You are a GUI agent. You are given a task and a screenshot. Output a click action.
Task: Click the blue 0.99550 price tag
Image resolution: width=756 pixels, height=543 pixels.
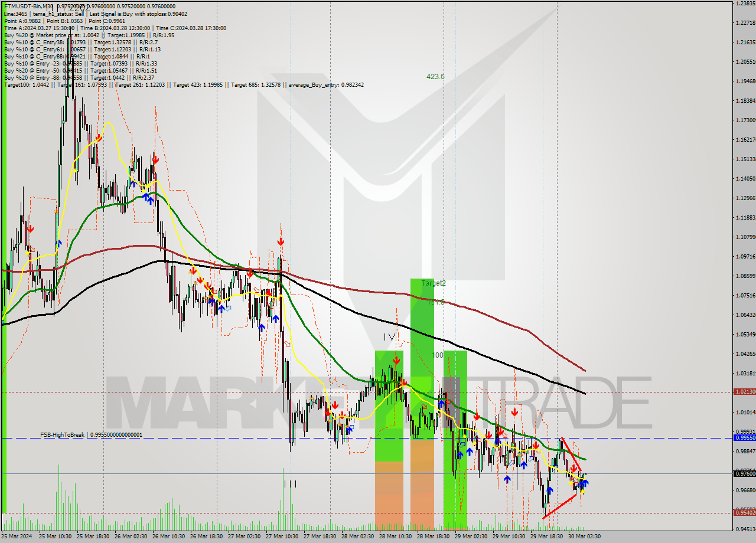point(744,437)
